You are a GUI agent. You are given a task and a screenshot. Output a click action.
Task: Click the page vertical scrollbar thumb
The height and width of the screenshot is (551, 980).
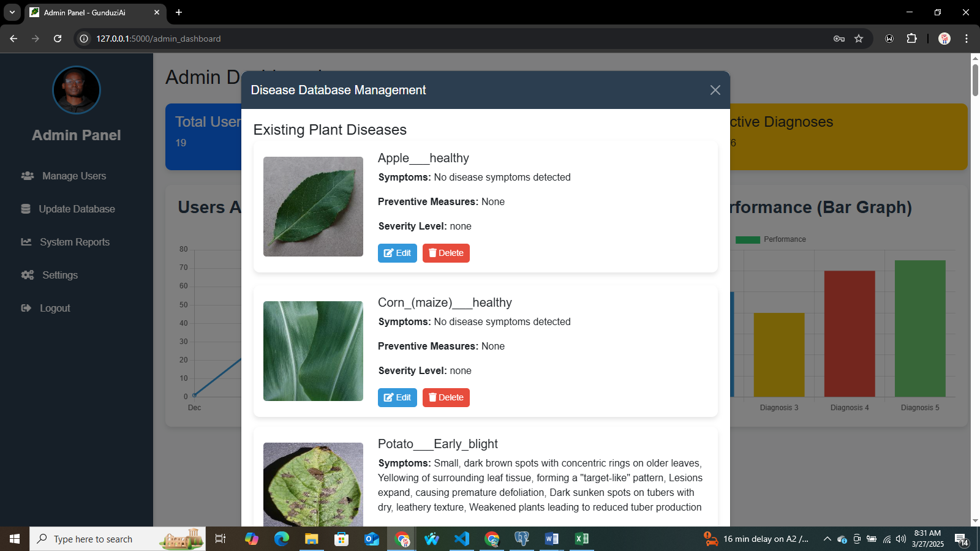click(975, 79)
